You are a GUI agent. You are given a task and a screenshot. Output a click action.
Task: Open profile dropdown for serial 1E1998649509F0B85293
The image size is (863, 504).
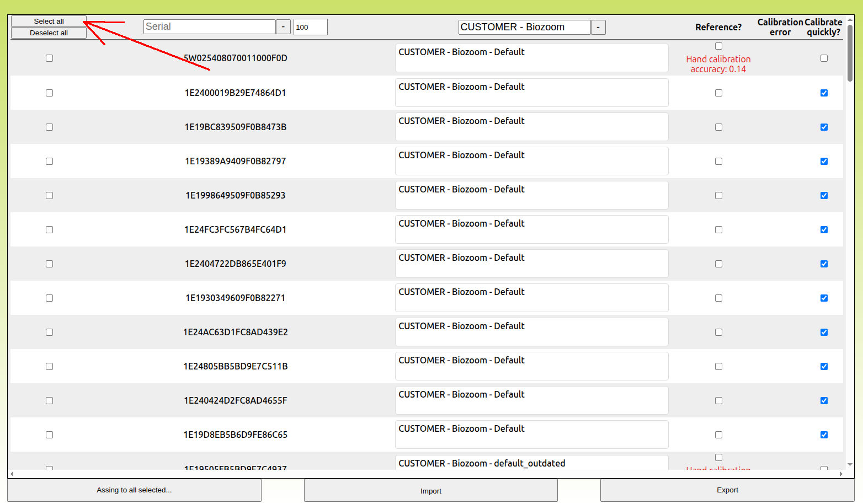[531, 195]
